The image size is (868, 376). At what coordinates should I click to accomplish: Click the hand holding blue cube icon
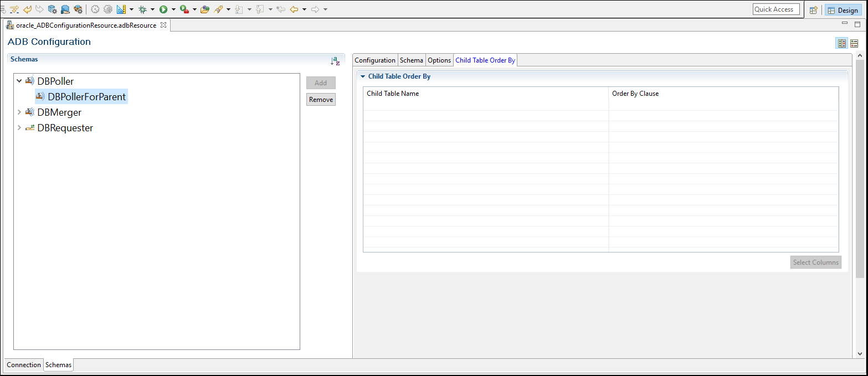(x=65, y=9)
